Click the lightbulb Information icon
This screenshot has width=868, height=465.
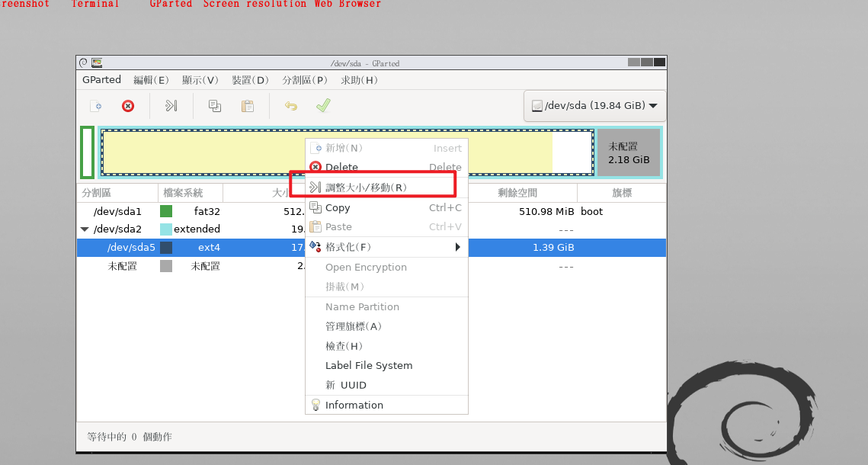[x=315, y=405]
